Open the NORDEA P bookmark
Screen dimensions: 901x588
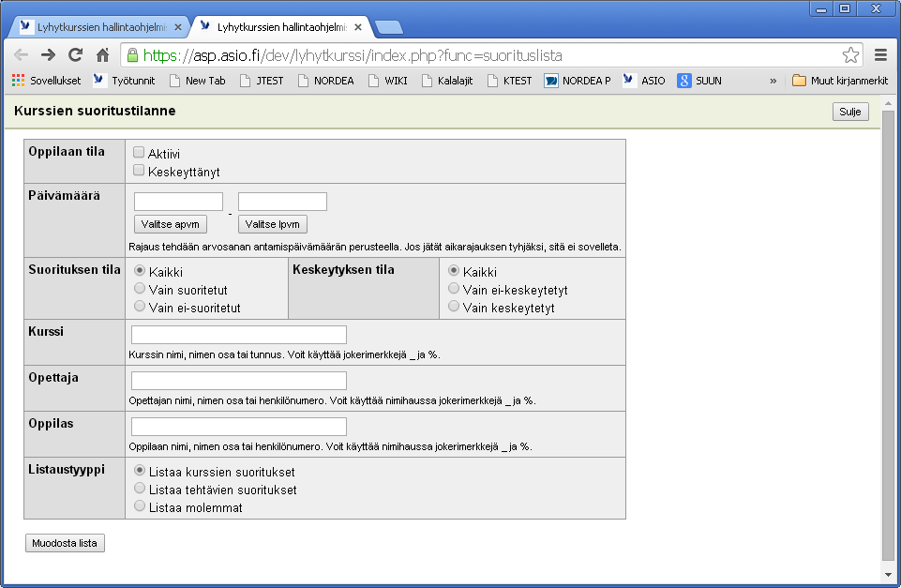tap(578, 81)
